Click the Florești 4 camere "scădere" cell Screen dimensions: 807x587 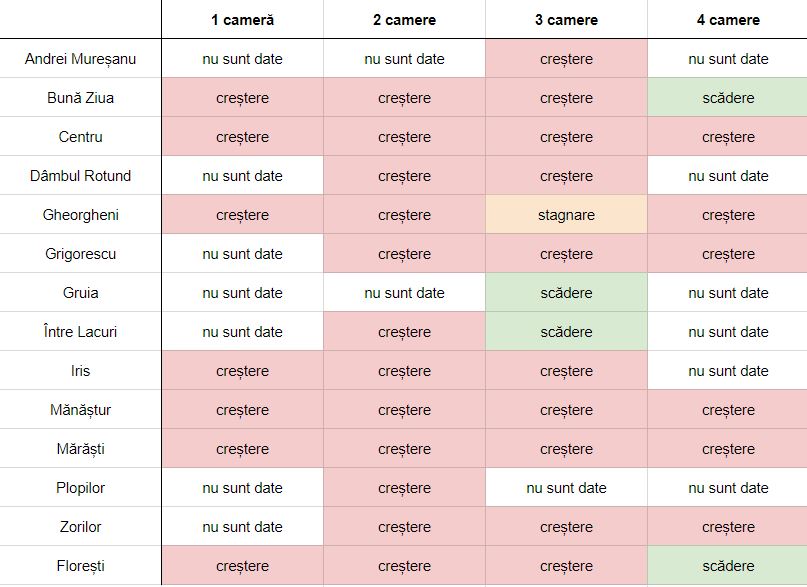pos(728,566)
